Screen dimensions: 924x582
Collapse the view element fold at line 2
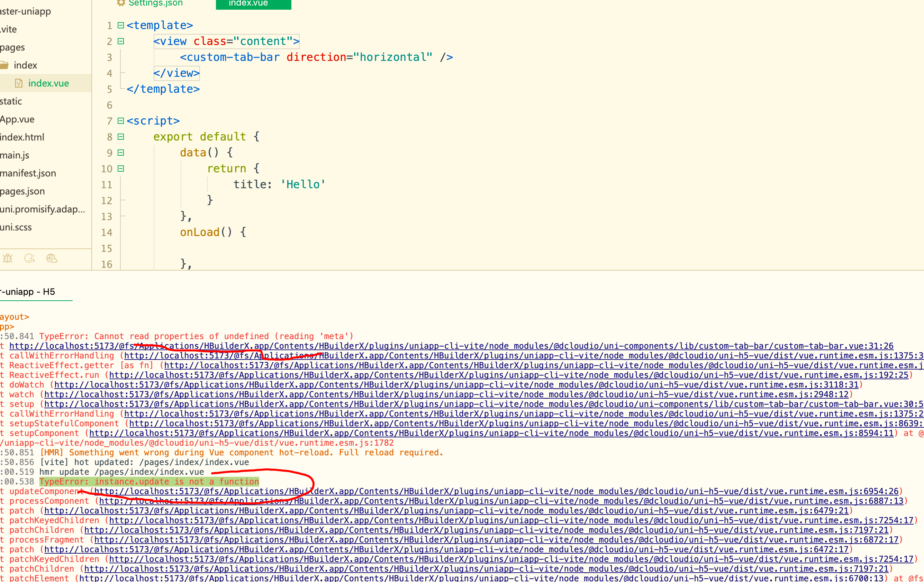pyautogui.click(x=121, y=41)
